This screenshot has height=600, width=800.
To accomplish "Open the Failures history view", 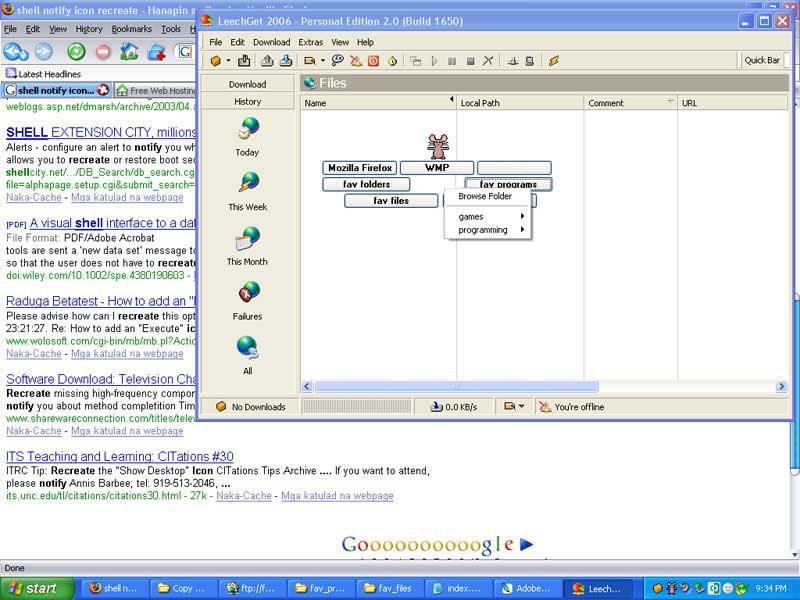I will 247,301.
